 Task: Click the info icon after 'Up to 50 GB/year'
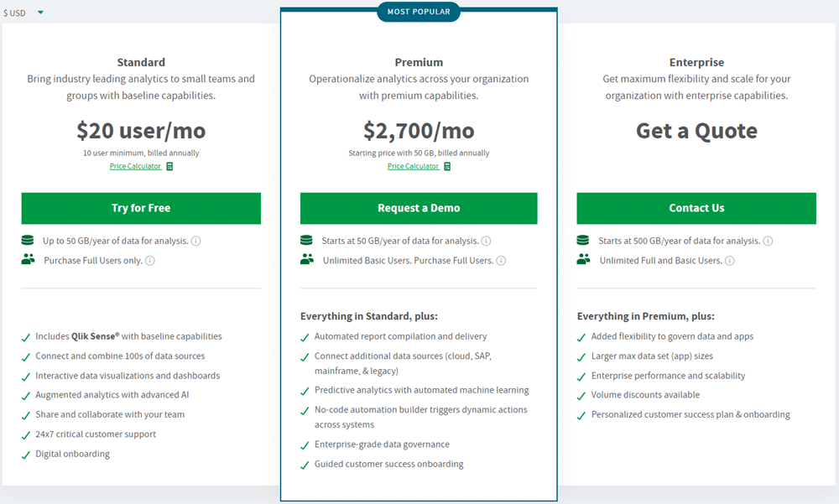[x=196, y=241]
